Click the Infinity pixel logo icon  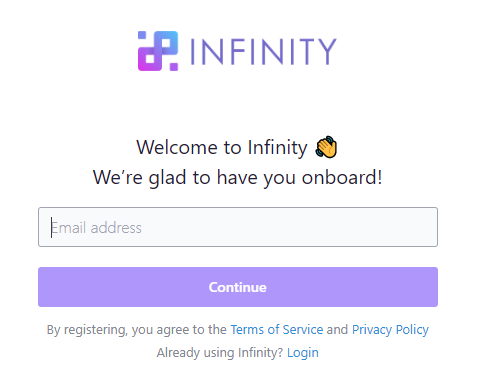tap(158, 51)
